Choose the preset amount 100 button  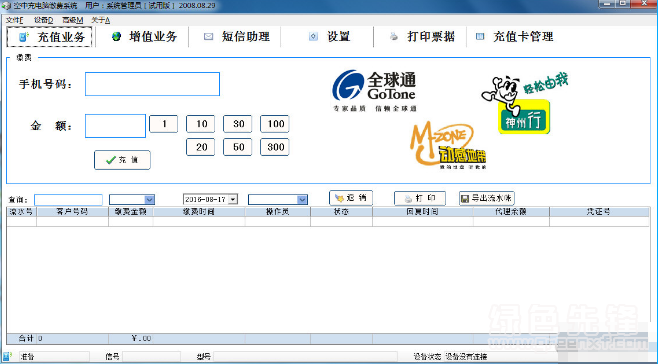tap(275, 124)
